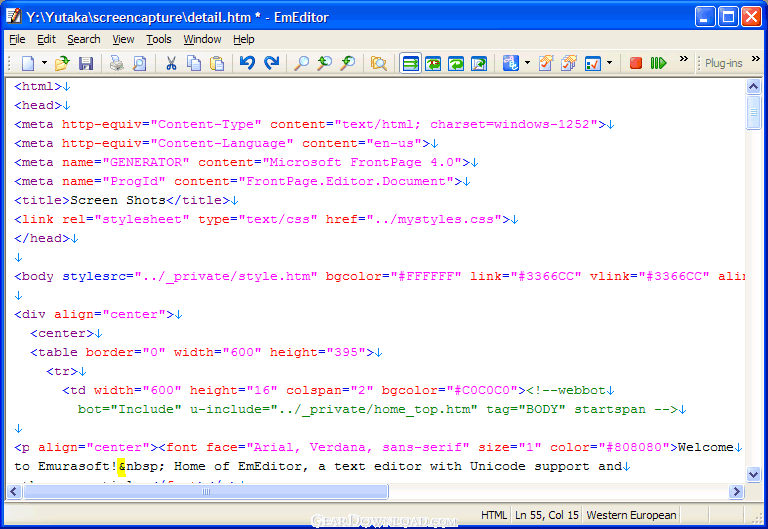The height and width of the screenshot is (529, 768).
Task: Click the '<html>' tag line
Action: coord(38,86)
